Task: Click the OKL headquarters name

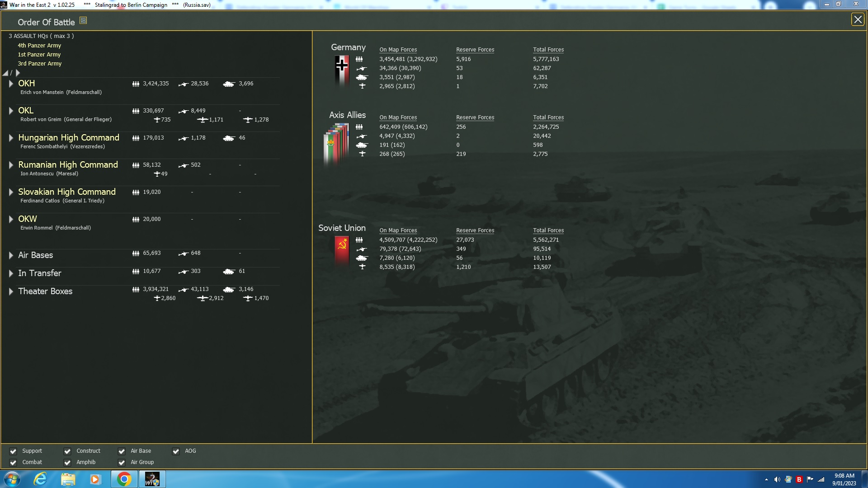Action: coord(26,111)
